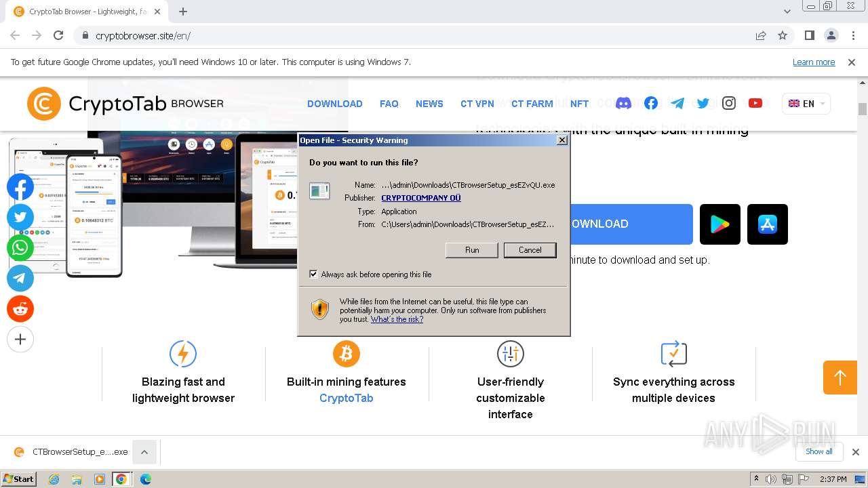This screenshot has width=868, height=488.
Task: Open the Instagram icon in top navbar
Action: (x=729, y=103)
